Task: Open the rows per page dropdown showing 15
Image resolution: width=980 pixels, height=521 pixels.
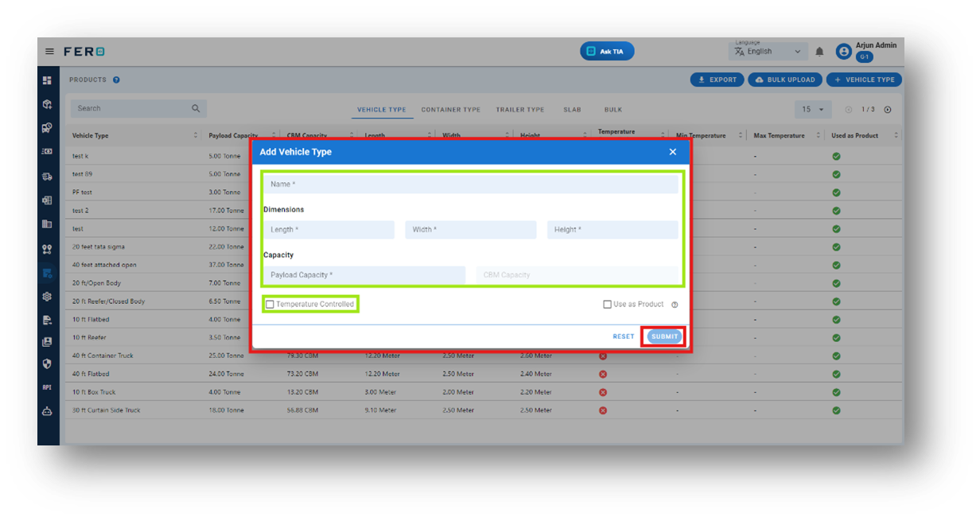Action: click(x=813, y=110)
